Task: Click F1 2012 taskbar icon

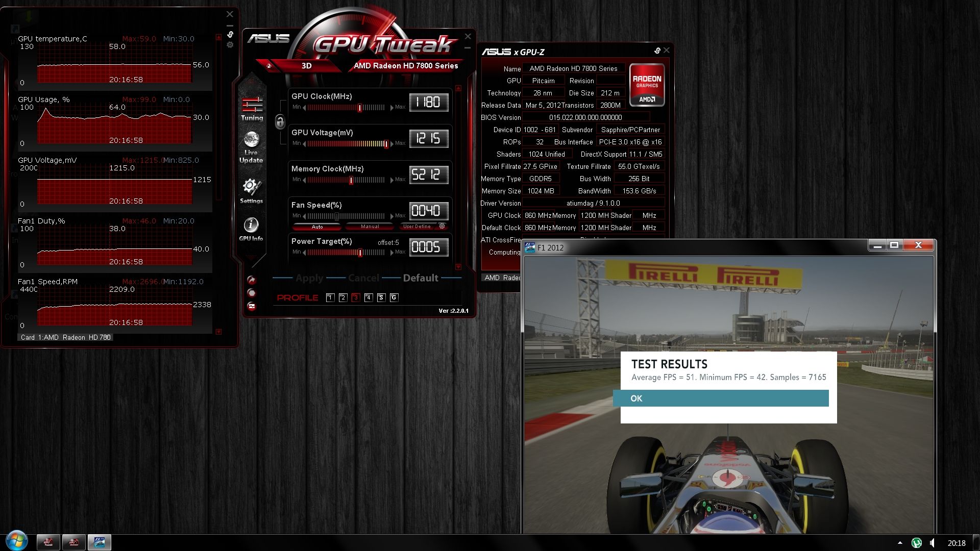Action: point(100,542)
